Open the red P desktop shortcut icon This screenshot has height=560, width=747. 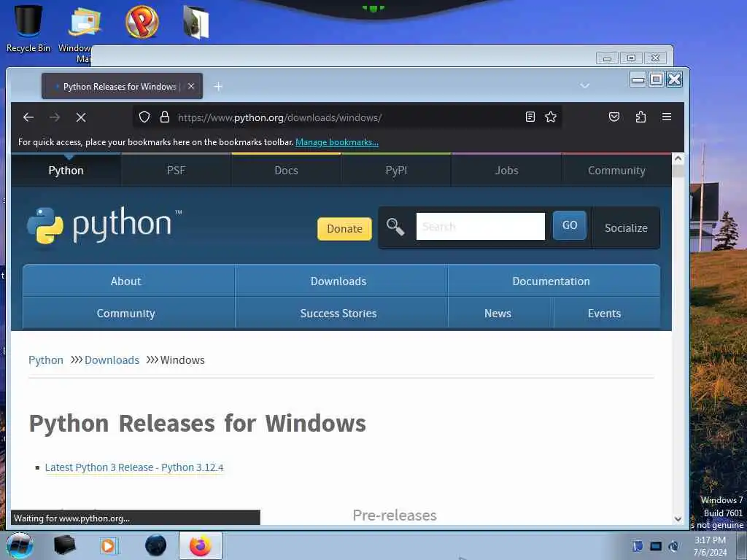(142, 21)
